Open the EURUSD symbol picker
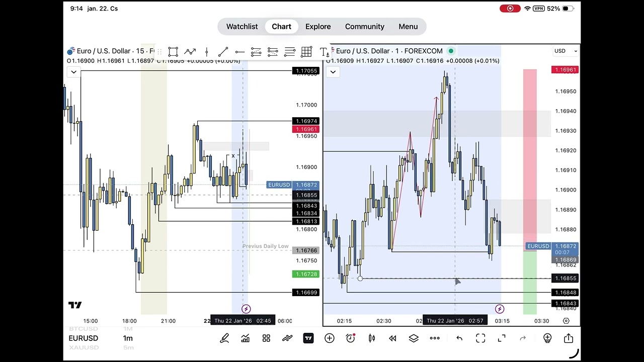The width and height of the screenshot is (644, 362). (84, 338)
